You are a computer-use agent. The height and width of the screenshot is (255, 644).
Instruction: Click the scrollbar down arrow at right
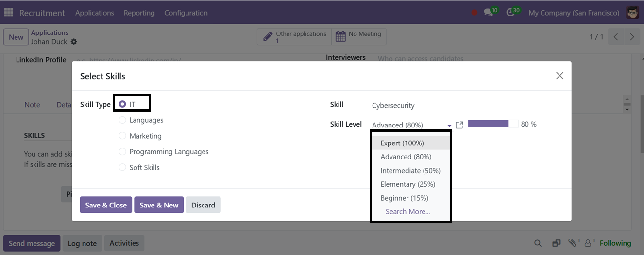click(627, 110)
